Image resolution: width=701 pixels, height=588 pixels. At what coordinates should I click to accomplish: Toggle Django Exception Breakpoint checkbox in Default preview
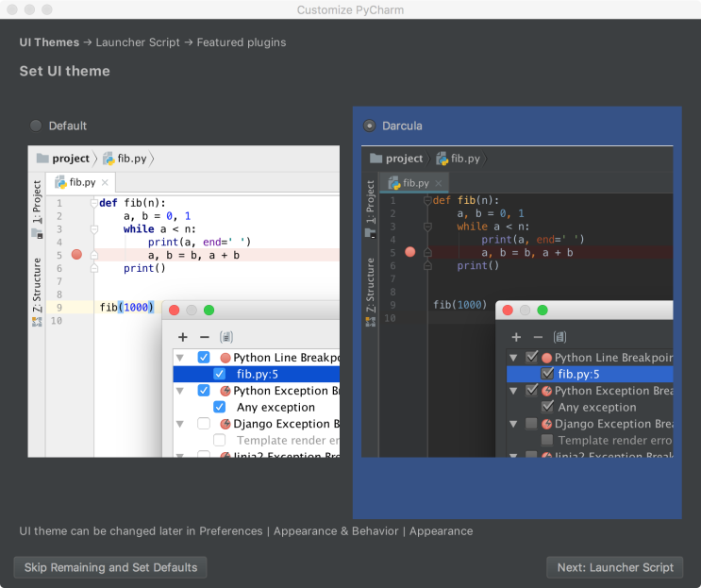204,424
